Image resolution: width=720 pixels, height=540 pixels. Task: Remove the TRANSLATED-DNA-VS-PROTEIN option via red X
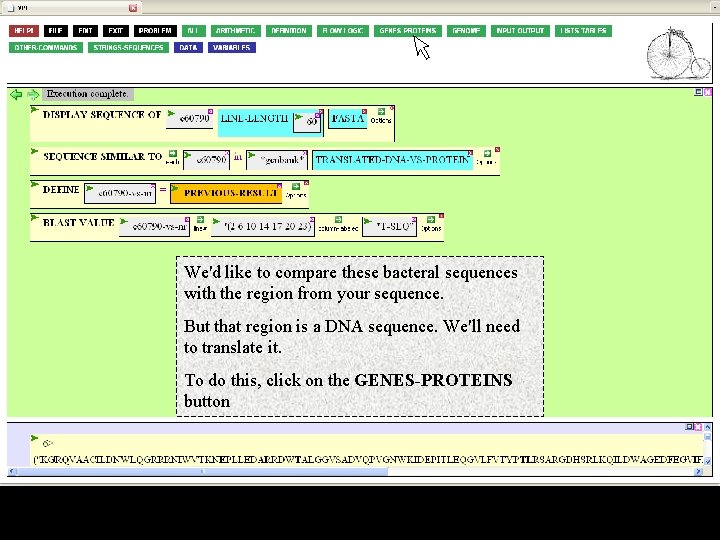(x=470, y=152)
